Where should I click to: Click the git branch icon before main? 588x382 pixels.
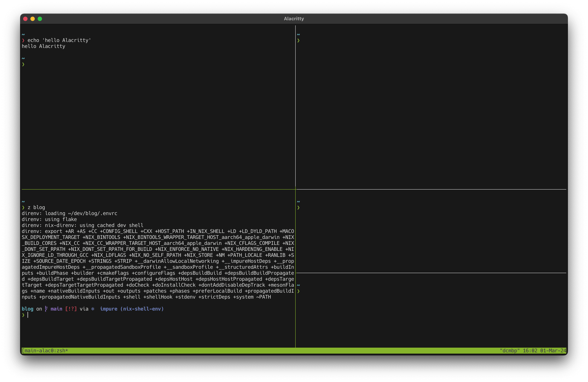[46, 309]
